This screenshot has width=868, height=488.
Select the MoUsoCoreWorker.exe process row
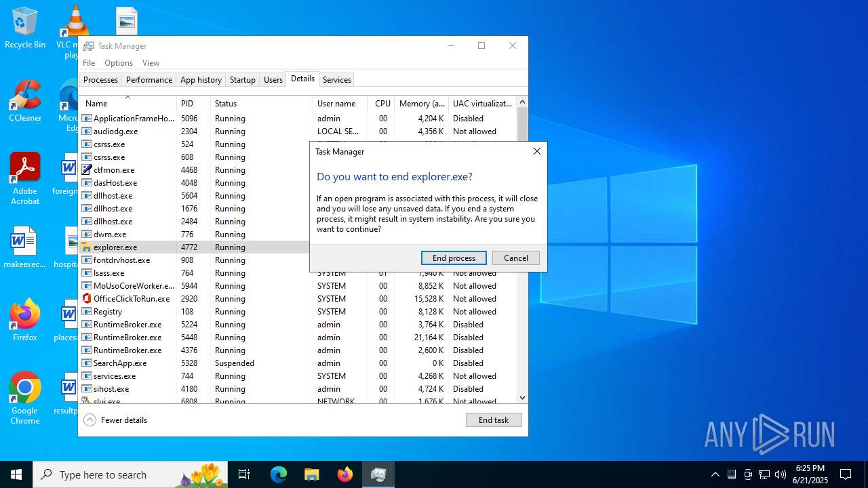298,286
